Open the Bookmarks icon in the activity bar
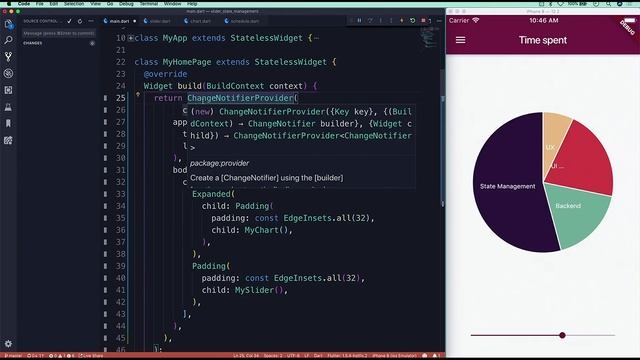This screenshot has width=640, height=360. point(9,123)
